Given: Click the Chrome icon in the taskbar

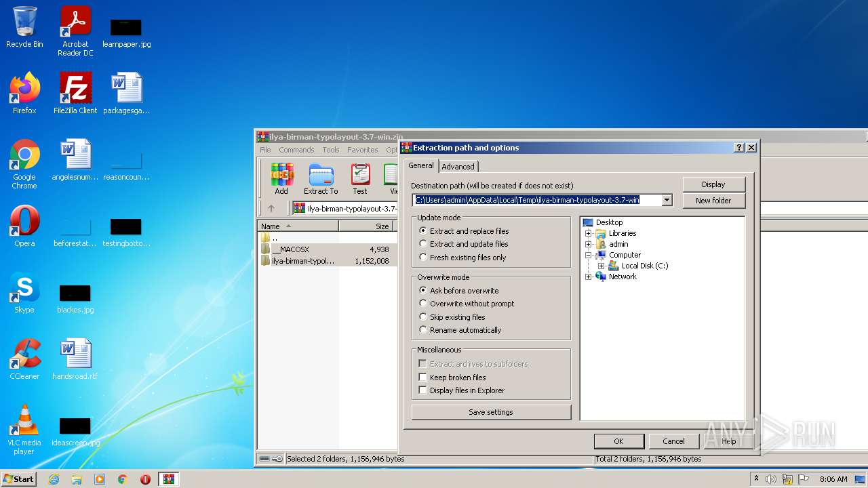Looking at the screenshot, I should tap(123, 479).
